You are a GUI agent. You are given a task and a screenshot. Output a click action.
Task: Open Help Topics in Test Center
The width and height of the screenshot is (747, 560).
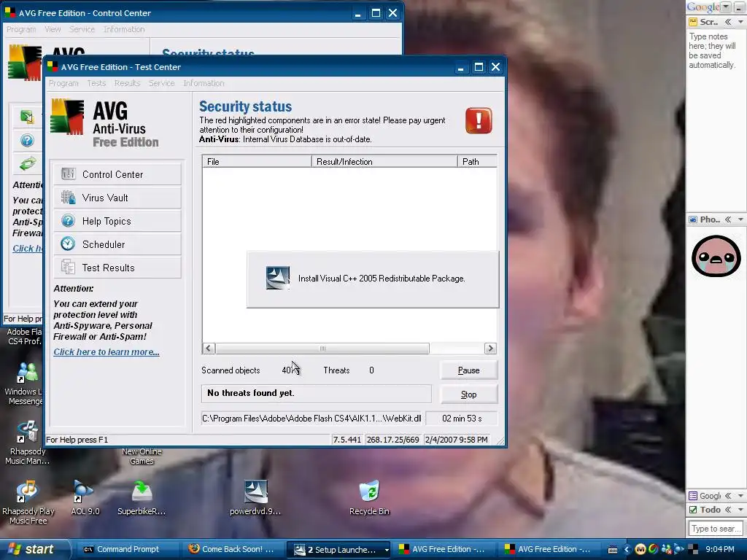click(117, 221)
